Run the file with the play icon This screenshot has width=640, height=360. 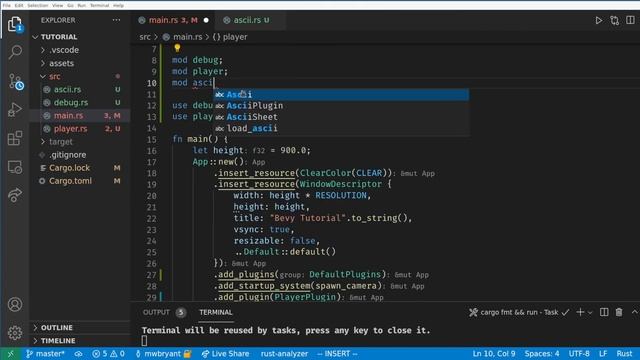(x=598, y=20)
